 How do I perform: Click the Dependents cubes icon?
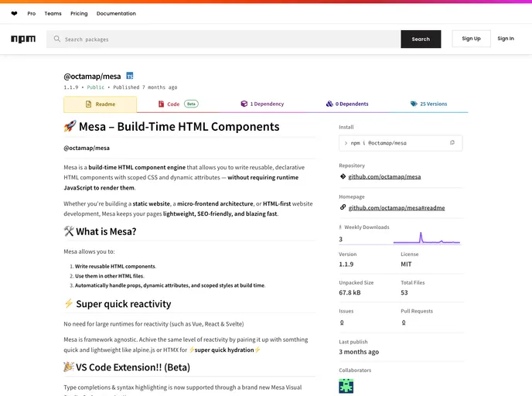pyautogui.click(x=329, y=104)
